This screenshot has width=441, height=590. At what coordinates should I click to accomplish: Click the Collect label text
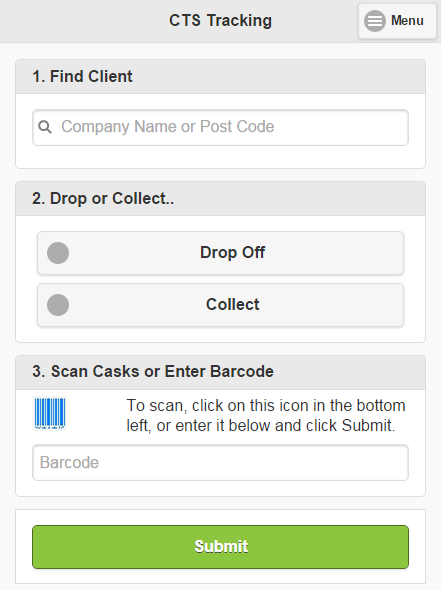(x=233, y=304)
